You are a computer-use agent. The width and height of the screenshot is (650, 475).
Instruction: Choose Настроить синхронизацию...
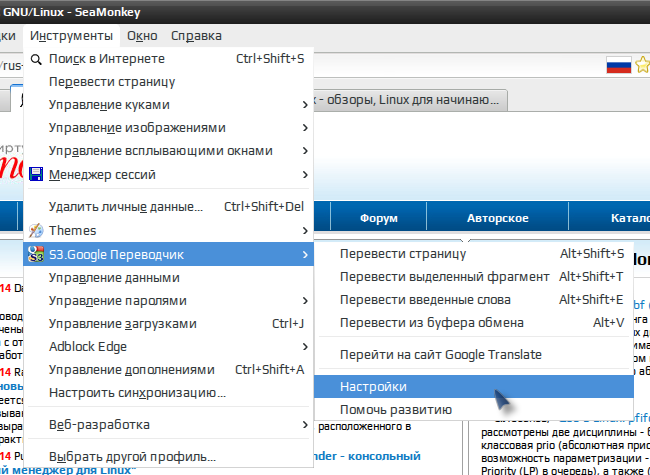click(x=168, y=393)
